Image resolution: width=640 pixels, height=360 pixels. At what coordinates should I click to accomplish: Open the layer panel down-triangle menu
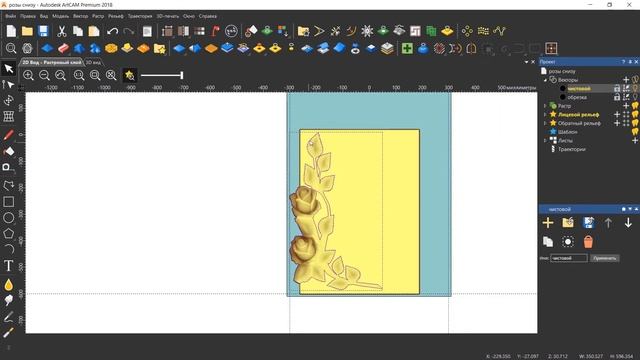(x=630, y=209)
